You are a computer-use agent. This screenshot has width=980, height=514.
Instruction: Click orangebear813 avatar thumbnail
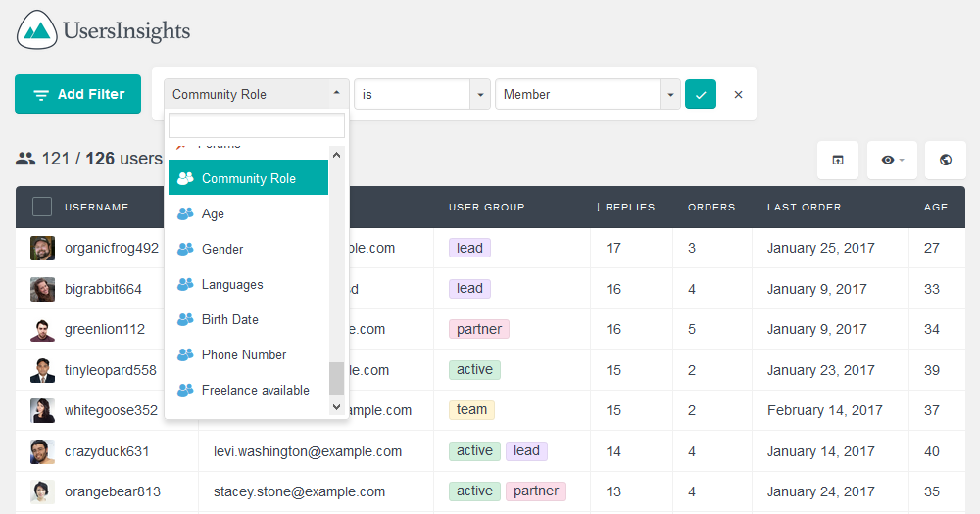tap(42, 491)
